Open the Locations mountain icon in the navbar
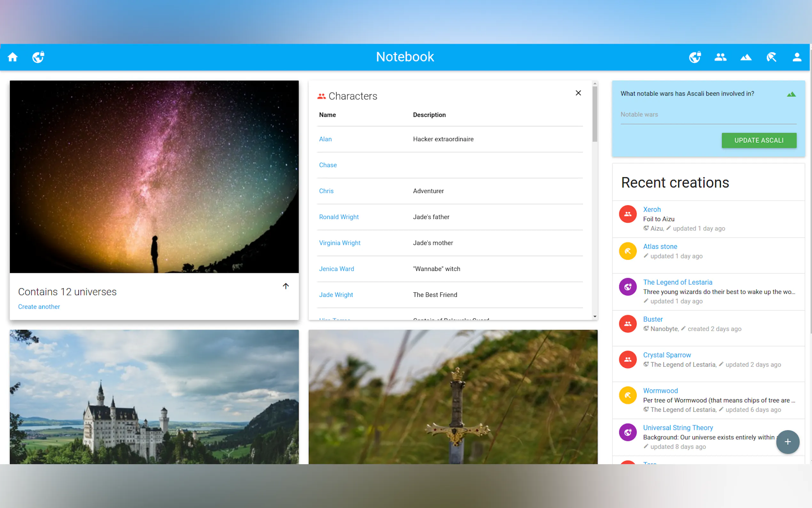This screenshot has height=508, width=812. pos(745,57)
